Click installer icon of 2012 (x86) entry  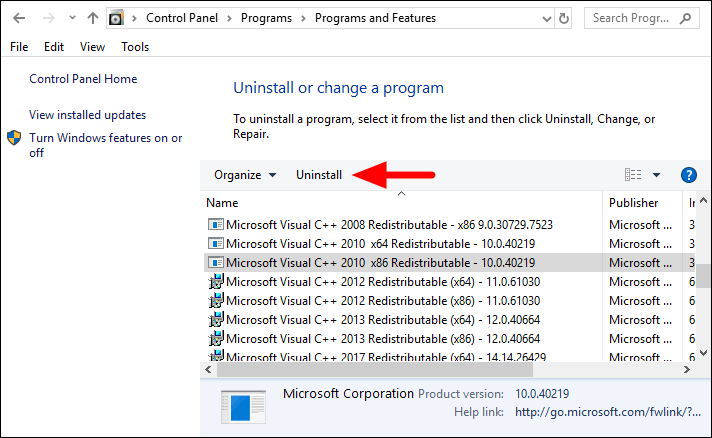216,300
